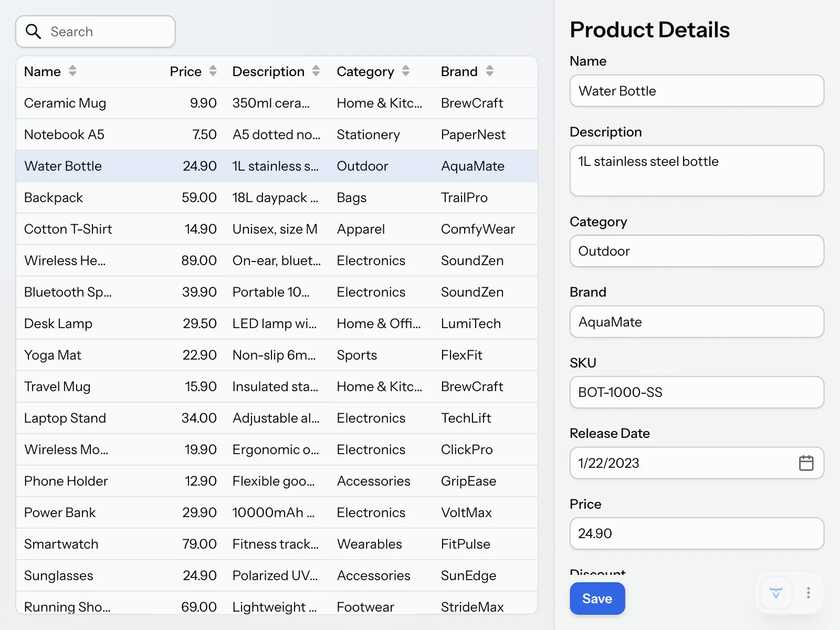This screenshot has width=840, height=630.
Task: Select the Yoga Mat row
Action: click(277, 355)
